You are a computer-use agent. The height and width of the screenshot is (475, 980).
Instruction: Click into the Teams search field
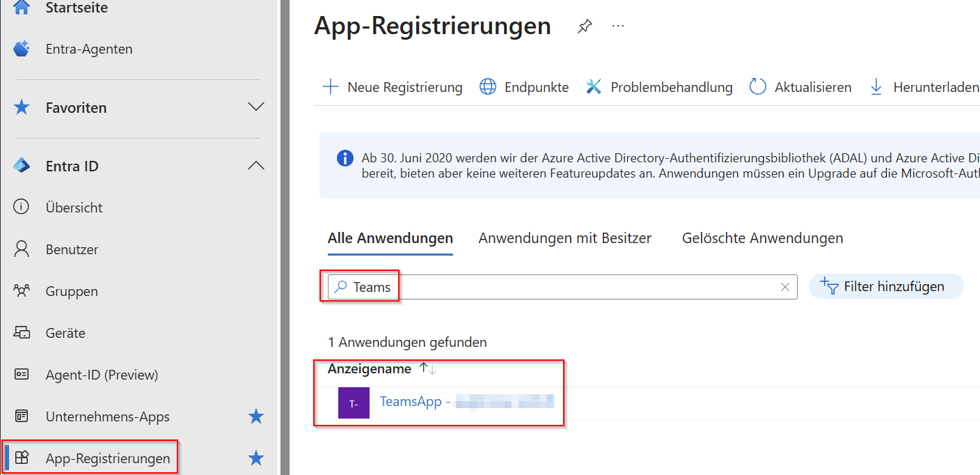[563, 287]
